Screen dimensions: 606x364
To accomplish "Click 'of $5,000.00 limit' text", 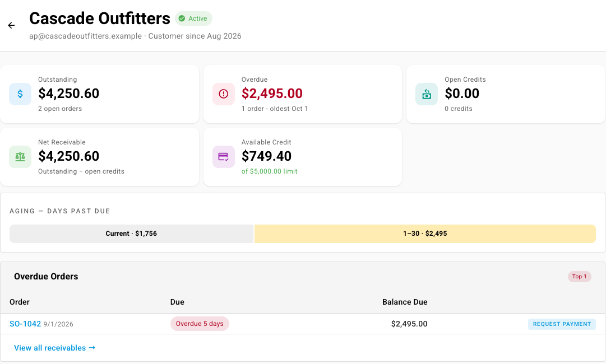I will tap(270, 171).
